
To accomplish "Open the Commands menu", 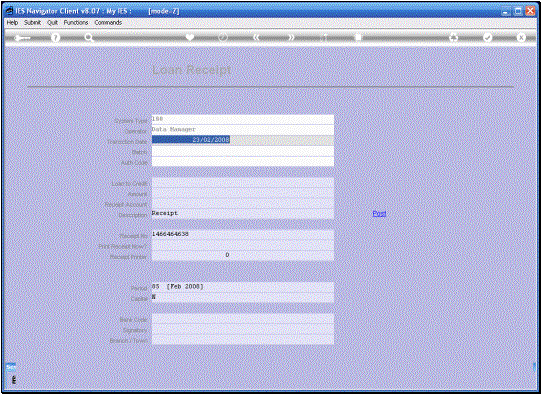I will [x=108, y=22].
